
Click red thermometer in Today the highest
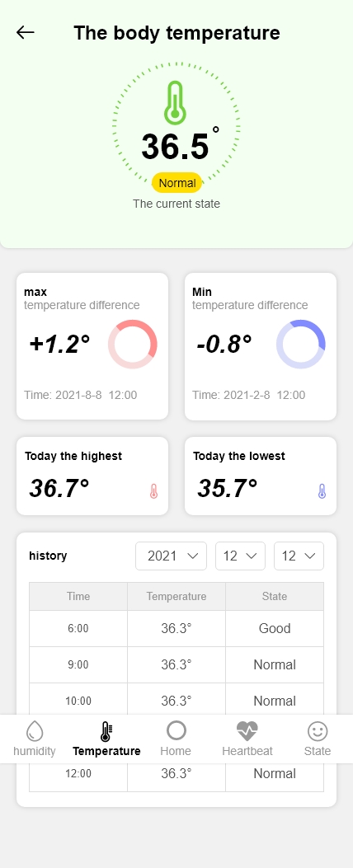153,491
